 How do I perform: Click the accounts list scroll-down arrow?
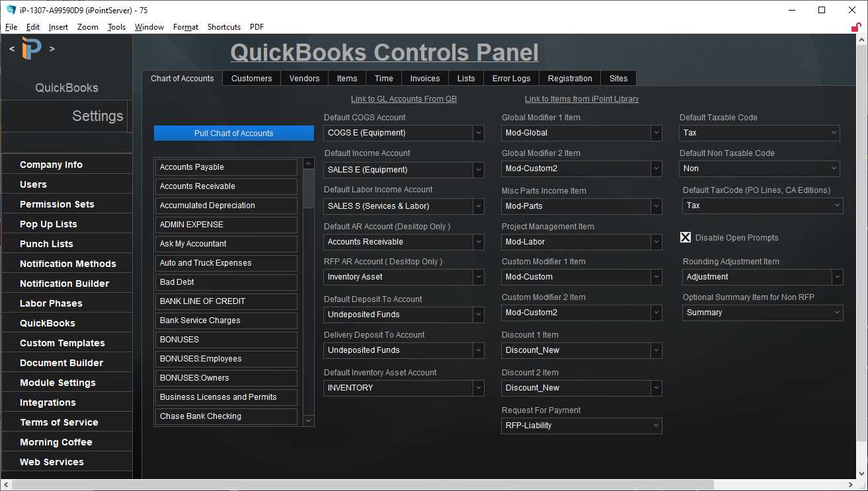(x=308, y=420)
